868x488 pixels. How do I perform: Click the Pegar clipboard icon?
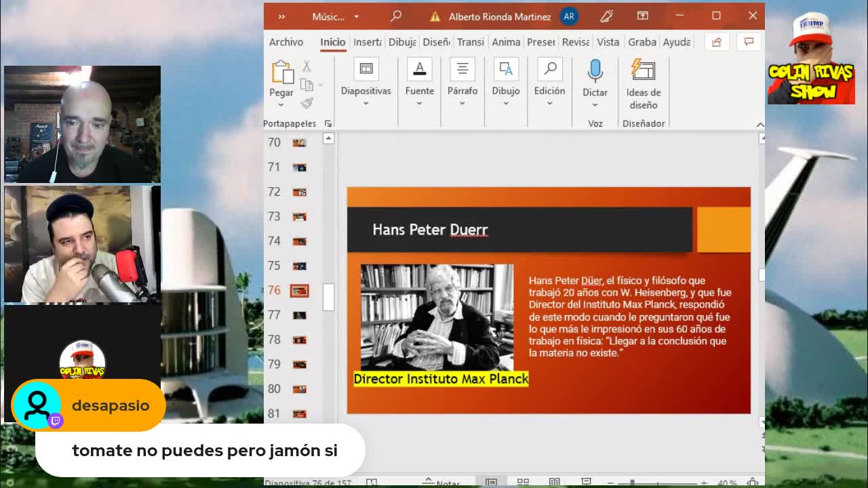point(281,72)
